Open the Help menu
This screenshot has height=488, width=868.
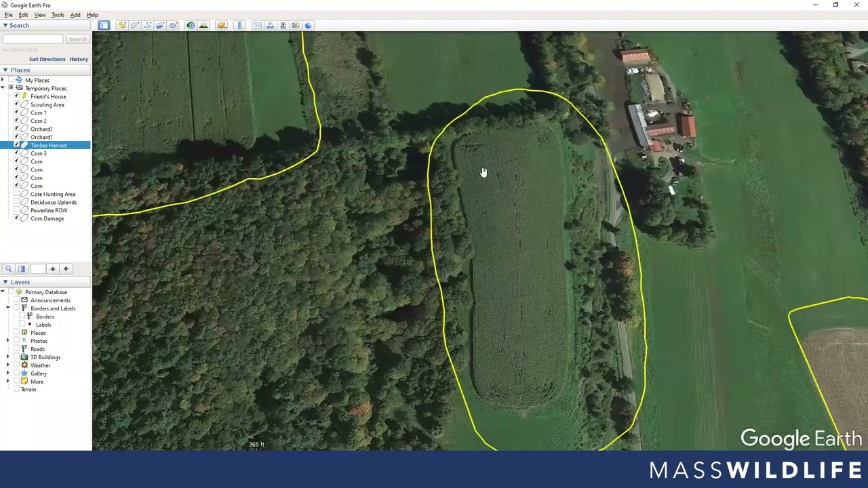pyautogui.click(x=92, y=15)
